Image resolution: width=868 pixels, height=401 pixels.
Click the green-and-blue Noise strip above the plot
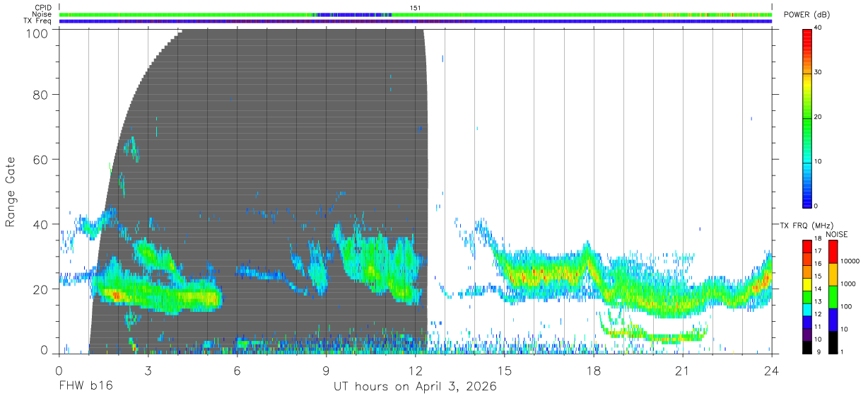(x=416, y=14)
